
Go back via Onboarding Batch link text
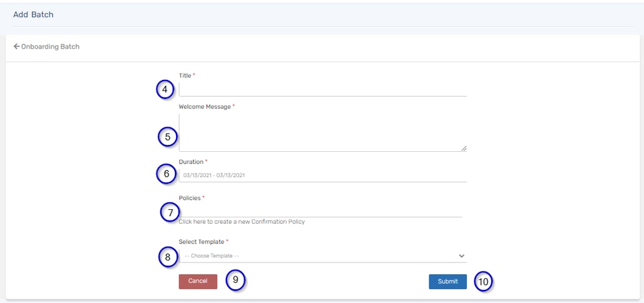tap(51, 47)
